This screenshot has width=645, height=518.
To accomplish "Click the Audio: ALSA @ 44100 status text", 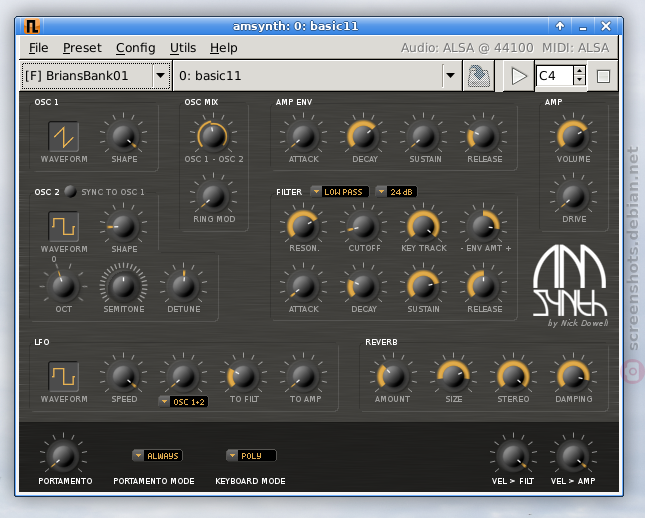I will click(x=467, y=48).
